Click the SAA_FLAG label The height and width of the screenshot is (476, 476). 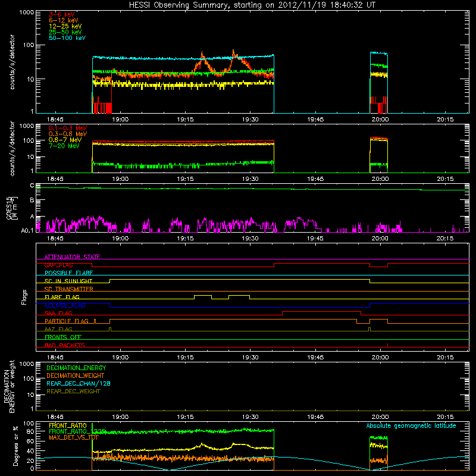[x=58, y=313]
